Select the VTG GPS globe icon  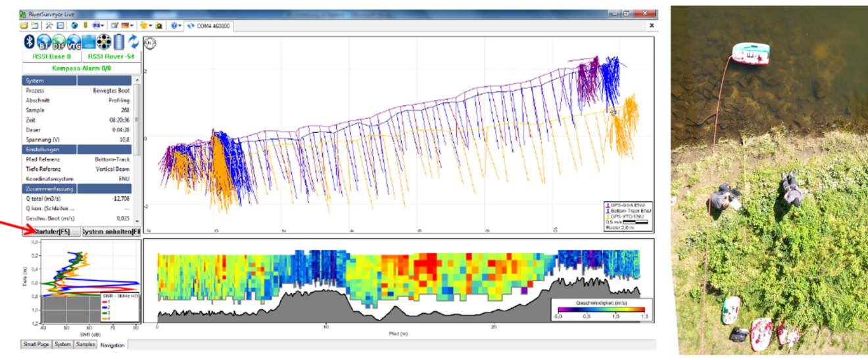point(74,43)
